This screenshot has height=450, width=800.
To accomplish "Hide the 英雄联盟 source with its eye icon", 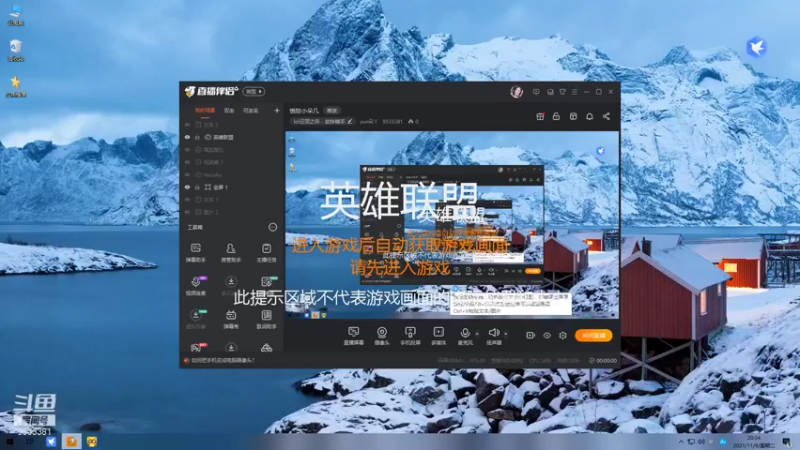I will point(187,137).
